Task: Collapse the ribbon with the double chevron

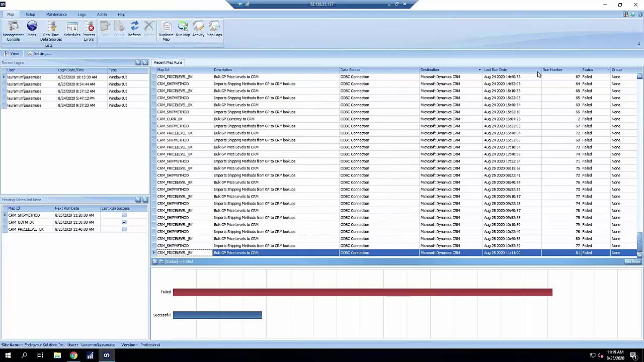Action: pos(639,44)
